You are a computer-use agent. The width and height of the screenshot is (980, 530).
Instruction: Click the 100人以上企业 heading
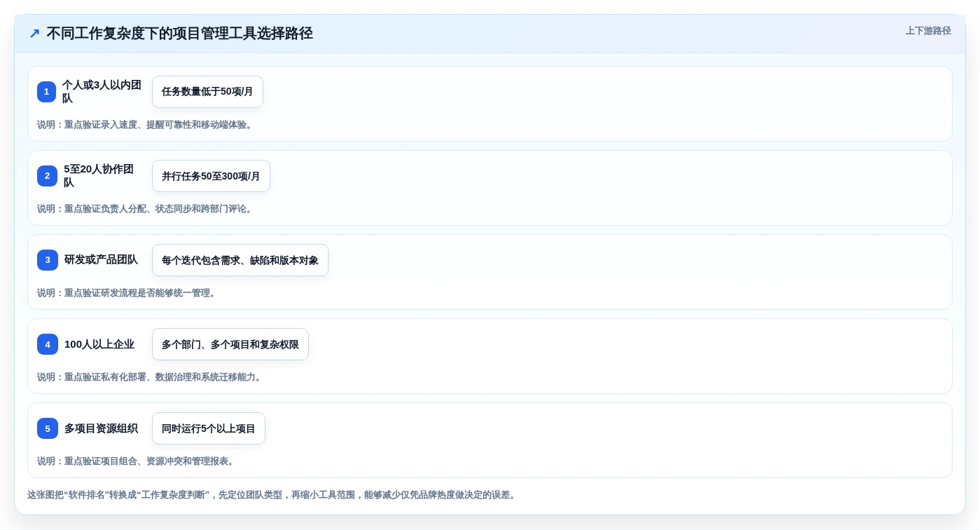click(x=99, y=344)
